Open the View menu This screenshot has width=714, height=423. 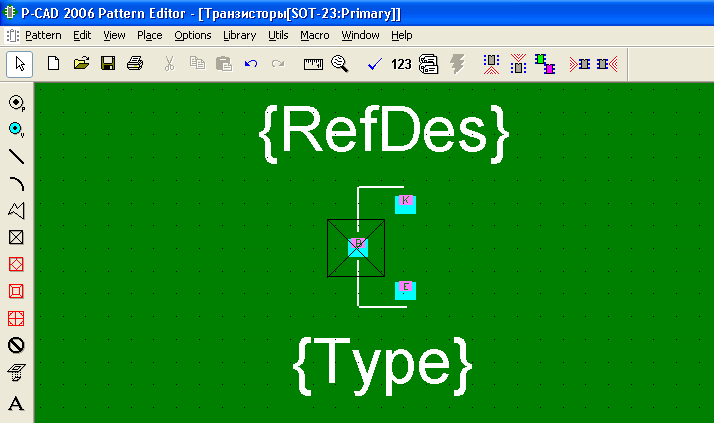(x=114, y=36)
